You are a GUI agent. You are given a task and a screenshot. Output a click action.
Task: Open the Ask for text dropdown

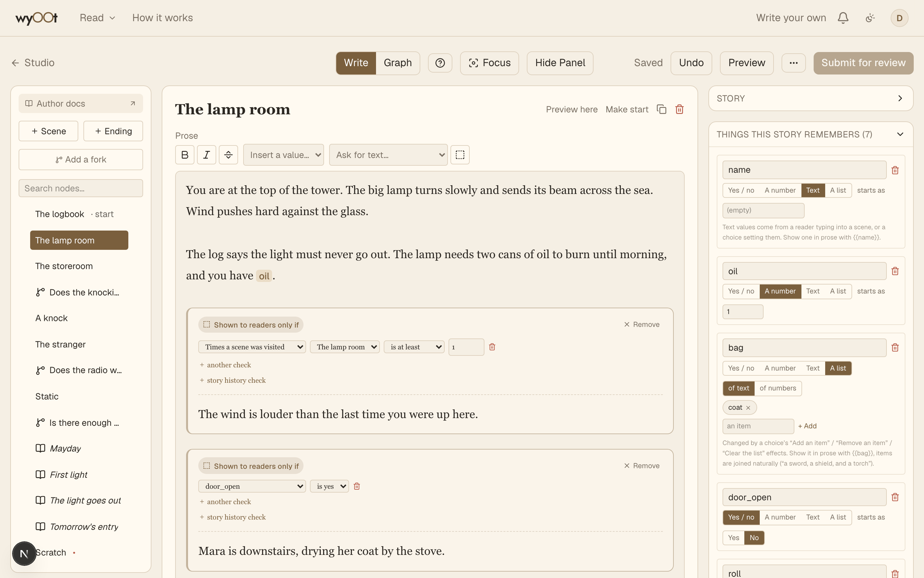click(x=388, y=155)
